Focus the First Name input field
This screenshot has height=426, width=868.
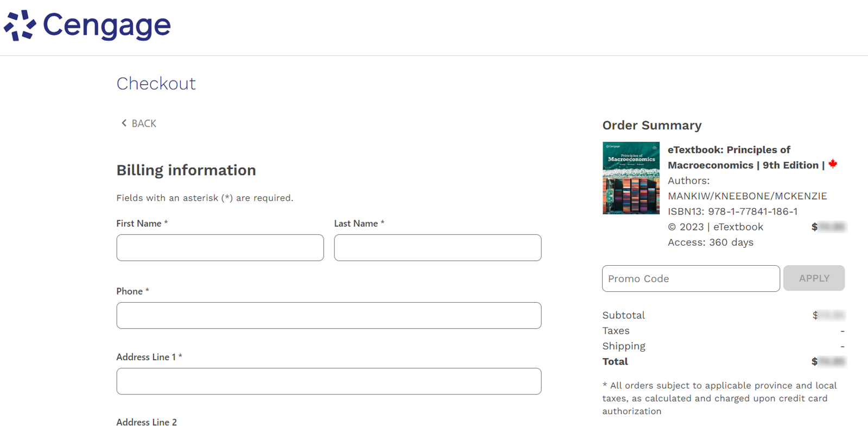(x=220, y=248)
